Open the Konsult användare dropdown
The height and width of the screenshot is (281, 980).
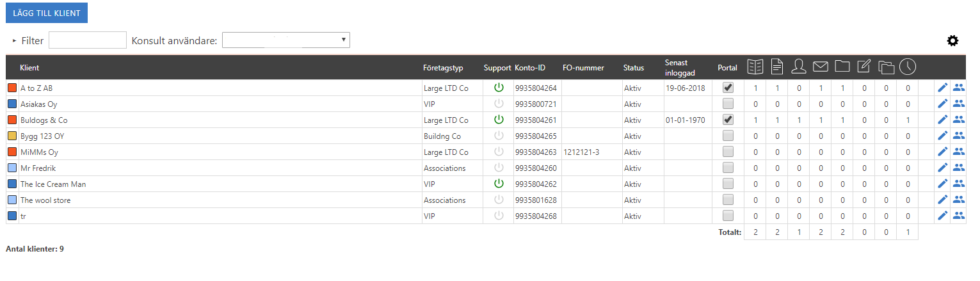(x=285, y=40)
